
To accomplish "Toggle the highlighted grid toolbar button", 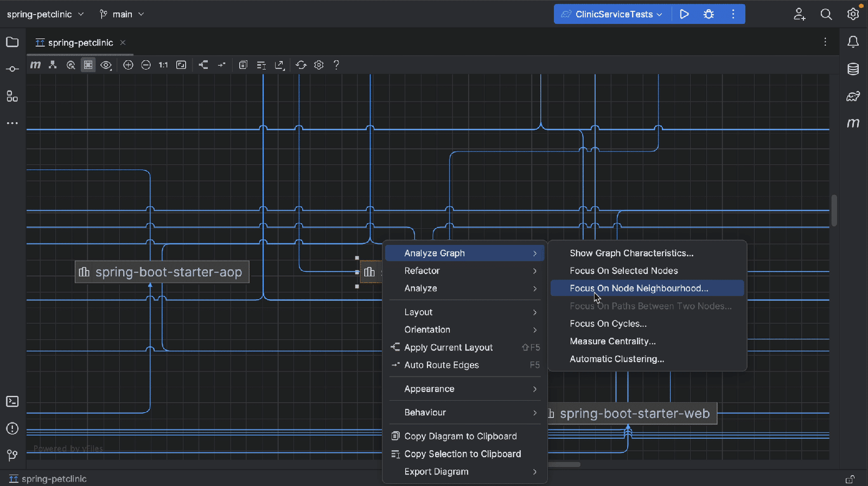I will point(88,65).
